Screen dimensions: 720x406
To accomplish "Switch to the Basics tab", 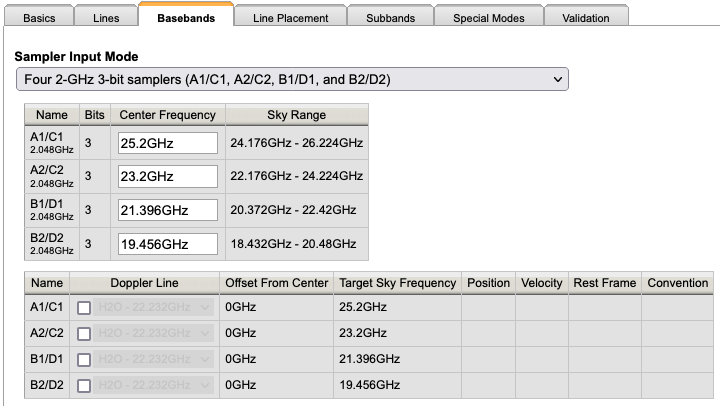I will click(x=39, y=18).
